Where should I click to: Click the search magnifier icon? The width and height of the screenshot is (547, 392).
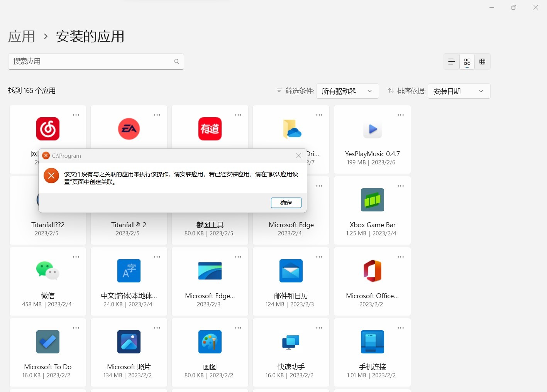click(x=176, y=61)
